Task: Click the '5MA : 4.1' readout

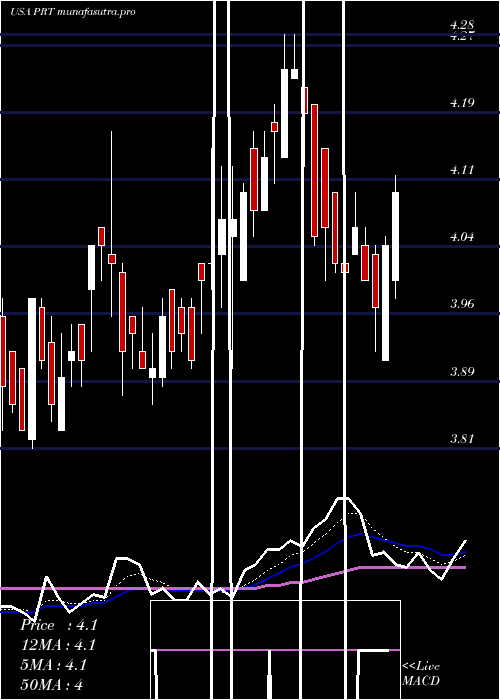Action: coord(54,665)
